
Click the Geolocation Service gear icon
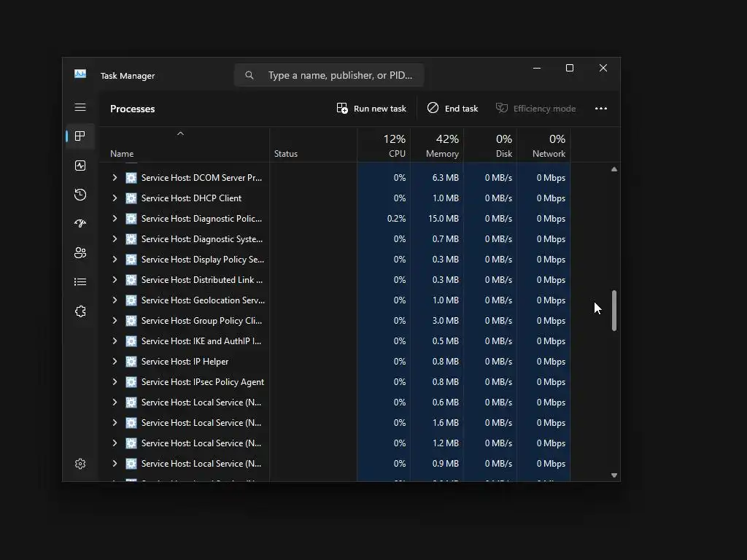point(131,300)
